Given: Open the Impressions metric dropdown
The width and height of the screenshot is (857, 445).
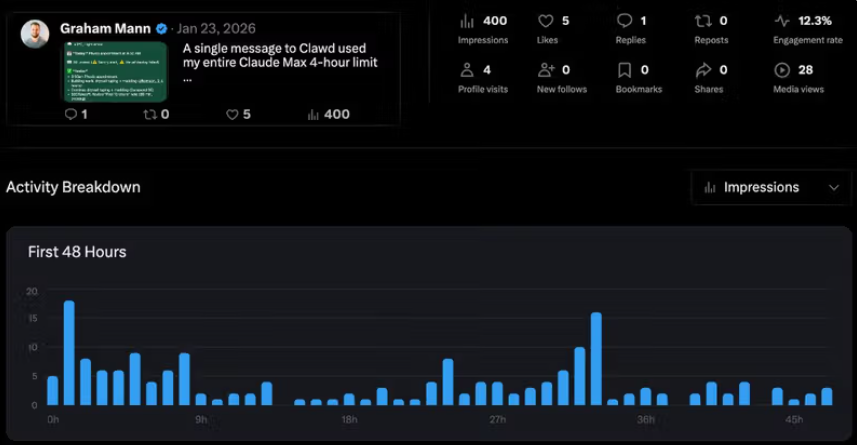Looking at the screenshot, I should (x=771, y=188).
